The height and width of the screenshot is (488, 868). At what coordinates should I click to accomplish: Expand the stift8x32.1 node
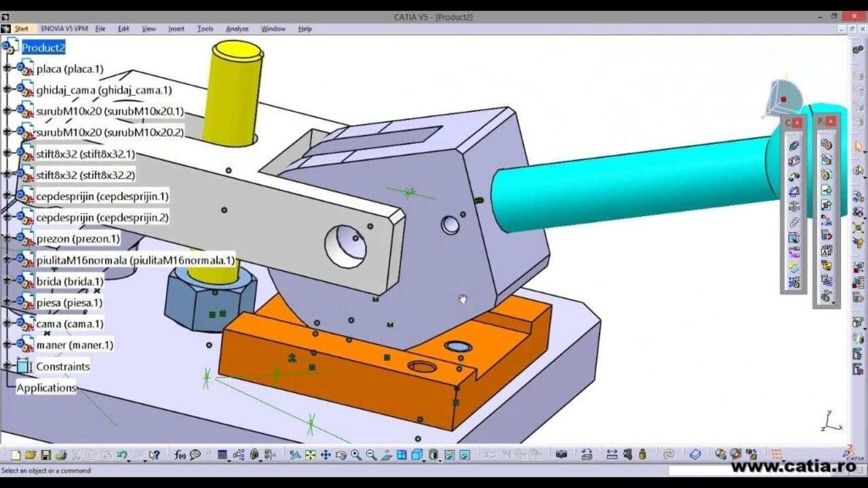7,152
